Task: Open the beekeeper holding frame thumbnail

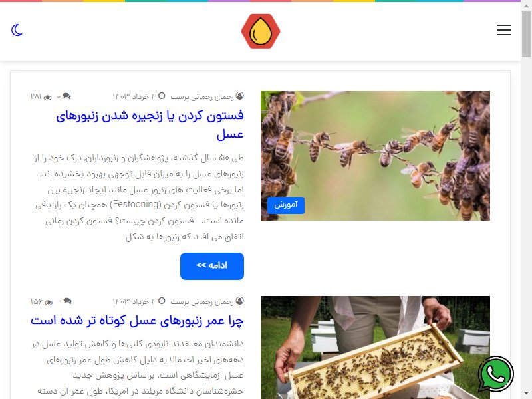Action: [375, 347]
